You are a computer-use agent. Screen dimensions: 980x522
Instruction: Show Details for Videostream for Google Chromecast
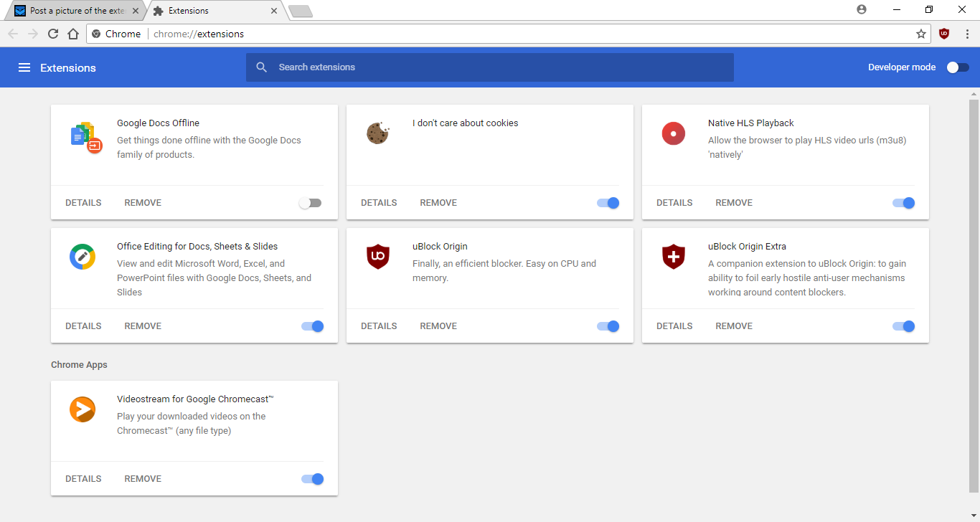(83, 479)
